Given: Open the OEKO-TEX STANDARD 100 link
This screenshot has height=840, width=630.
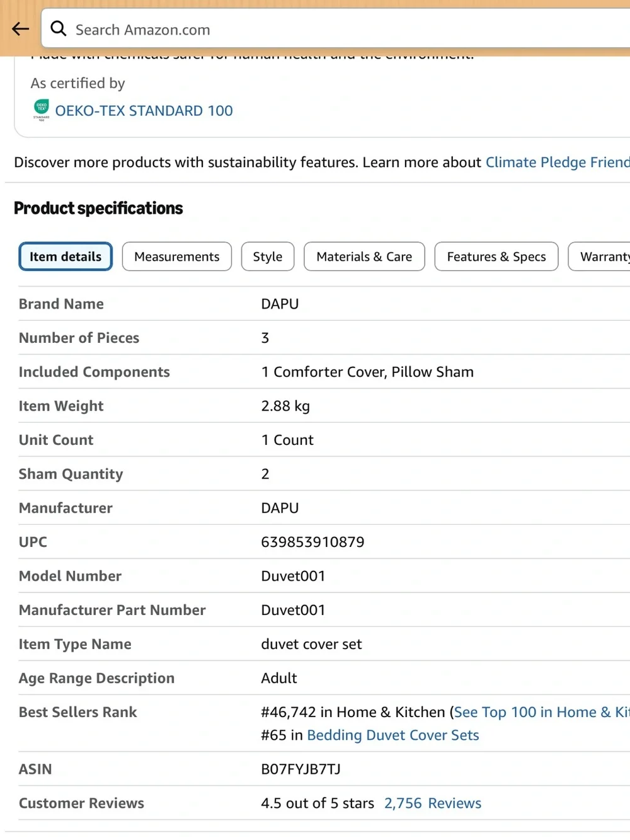Looking at the screenshot, I should click(144, 111).
